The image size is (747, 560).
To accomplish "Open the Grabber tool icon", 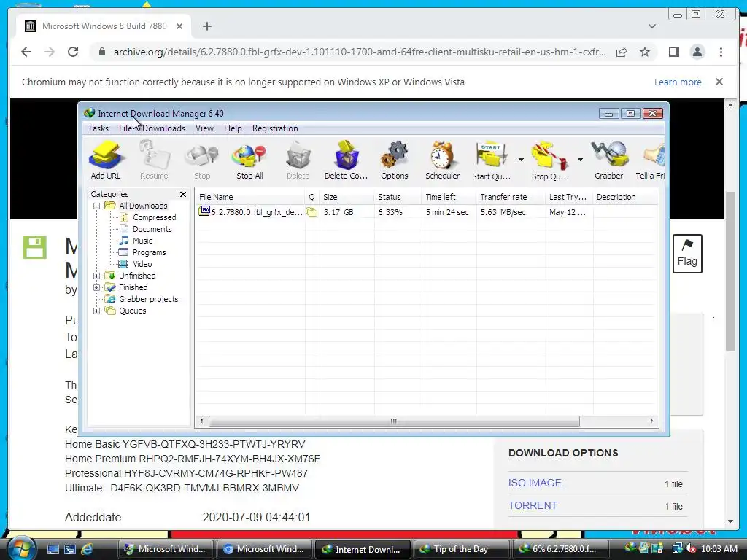I will coord(609,160).
